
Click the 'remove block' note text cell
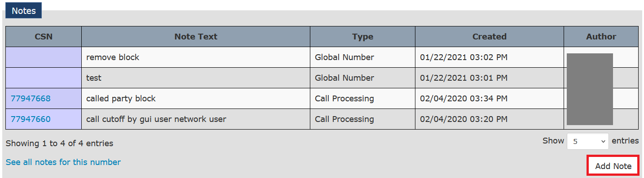coord(196,57)
